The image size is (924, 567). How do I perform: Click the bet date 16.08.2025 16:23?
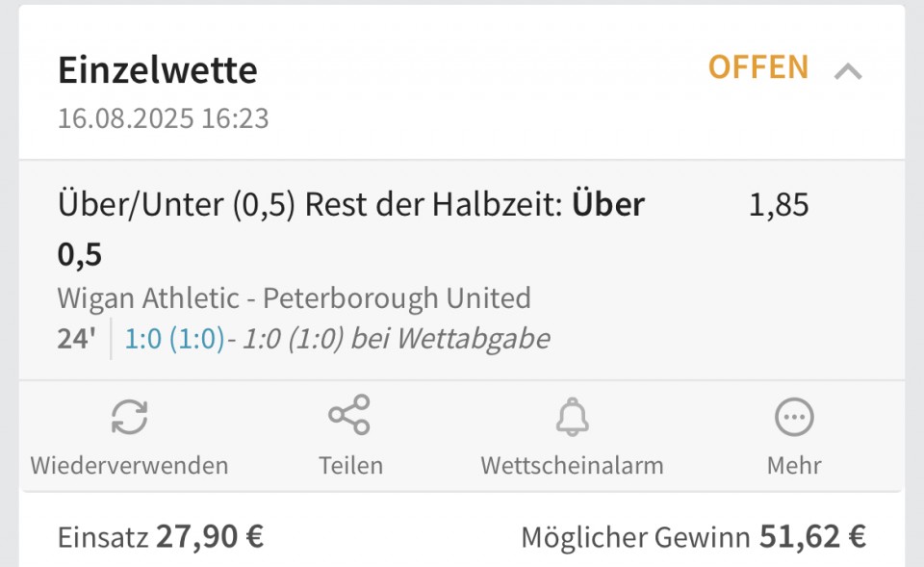coord(164,118)
